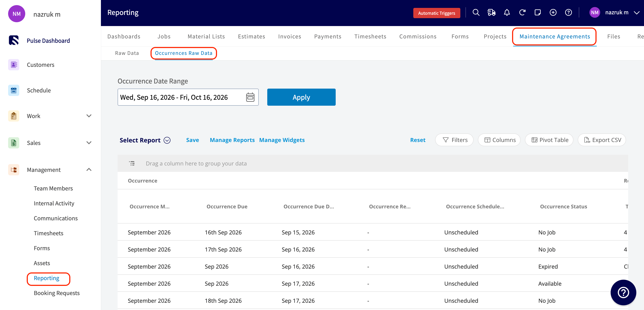Click the sidebar NM profile avatar
Screen dimensions: 644x310
16,14
